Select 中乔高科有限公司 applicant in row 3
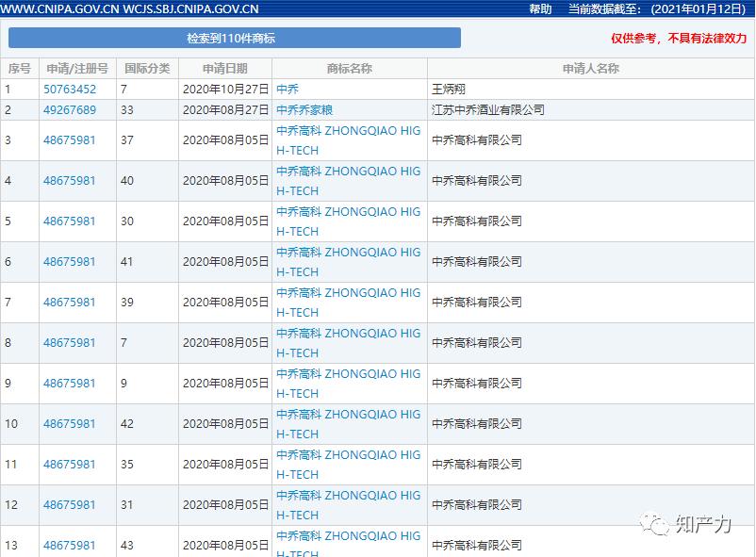 click(x=477, y=140)
